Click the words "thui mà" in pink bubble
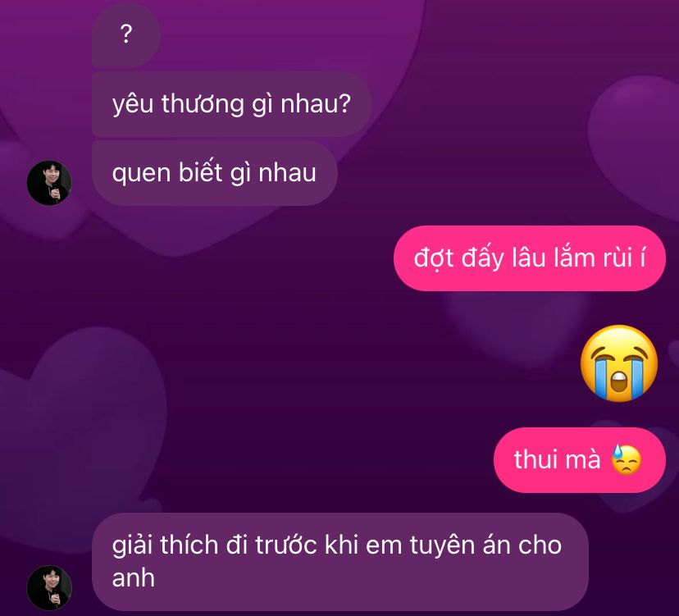Image resolution: width=679 pixels, height=616 pixels. pyautogui.click(x=557, y=459)
